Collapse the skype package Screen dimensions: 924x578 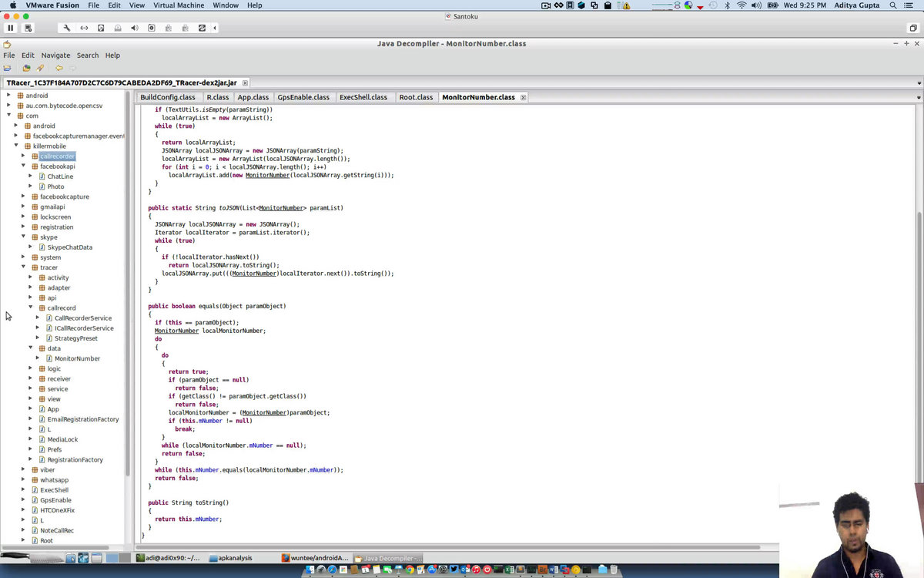[23, 237]
